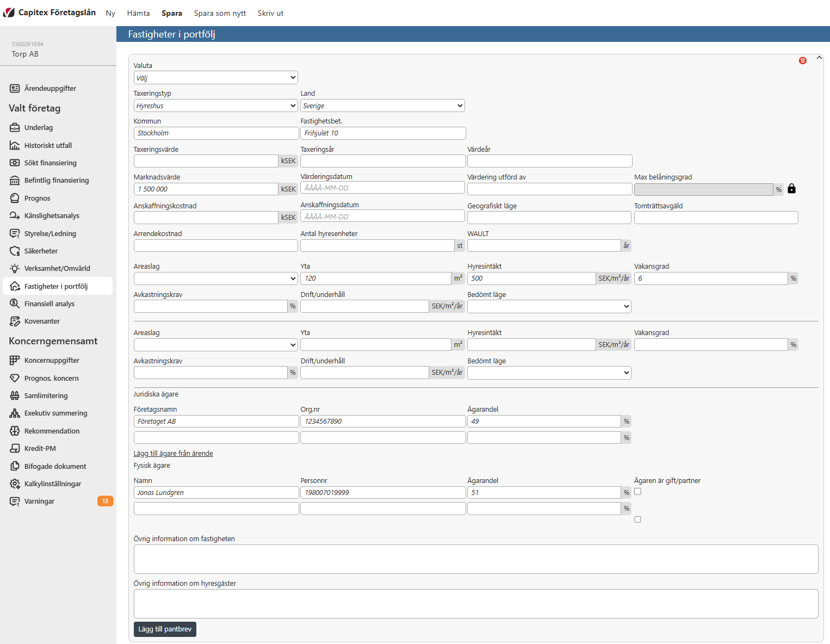
Task: Collapse the property panel chevron
Action: (819, 58)
